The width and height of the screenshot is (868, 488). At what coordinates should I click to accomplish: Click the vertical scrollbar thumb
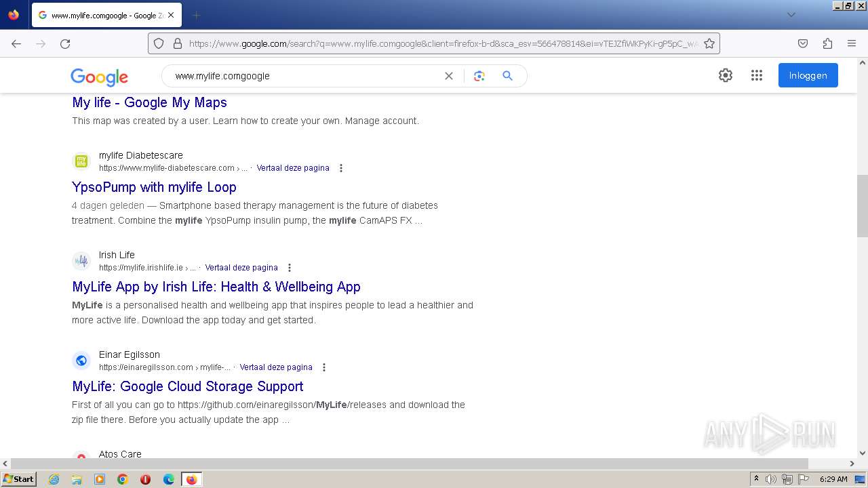click(x=862, y=205)
